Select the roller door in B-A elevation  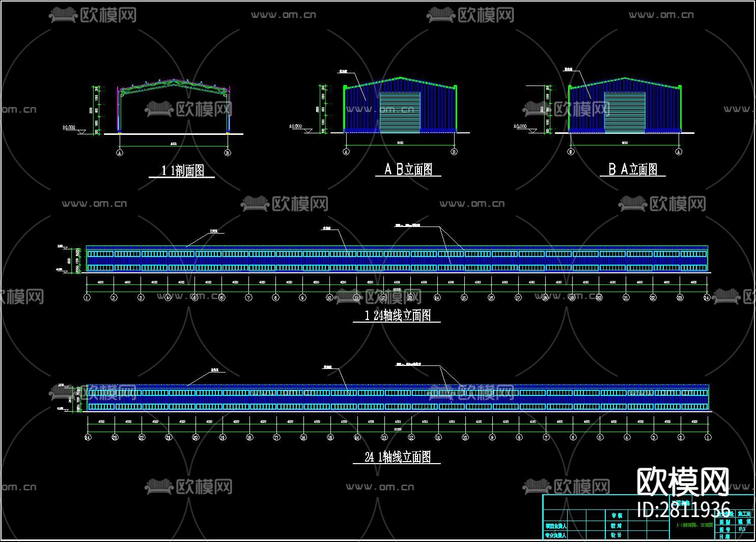coord(625,112)
